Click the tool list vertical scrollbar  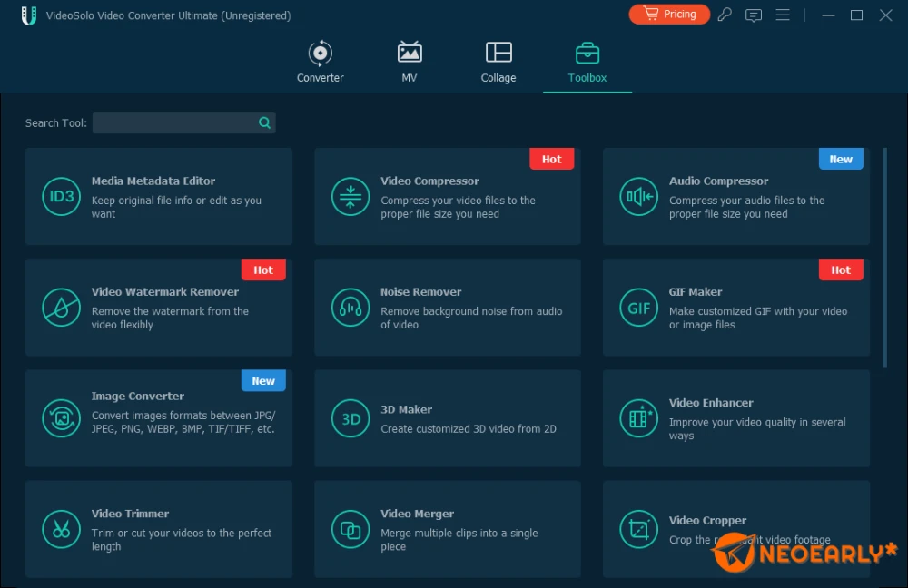point(884,257)
